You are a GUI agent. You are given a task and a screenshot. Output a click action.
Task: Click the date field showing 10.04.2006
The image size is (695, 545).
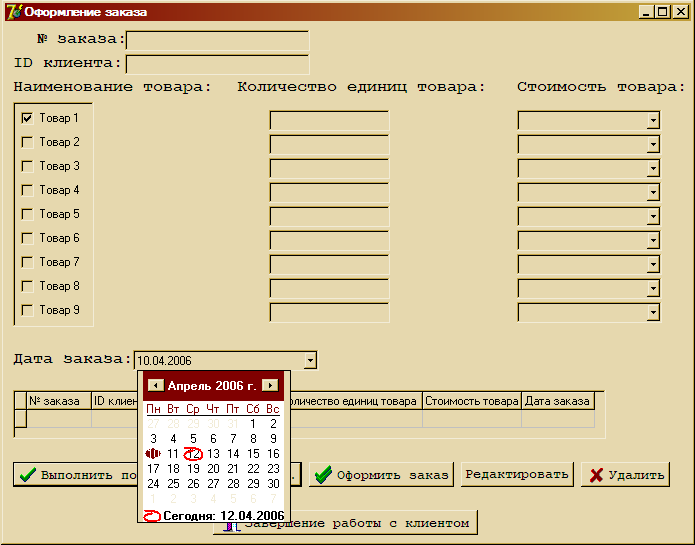[x=219, y=360]
